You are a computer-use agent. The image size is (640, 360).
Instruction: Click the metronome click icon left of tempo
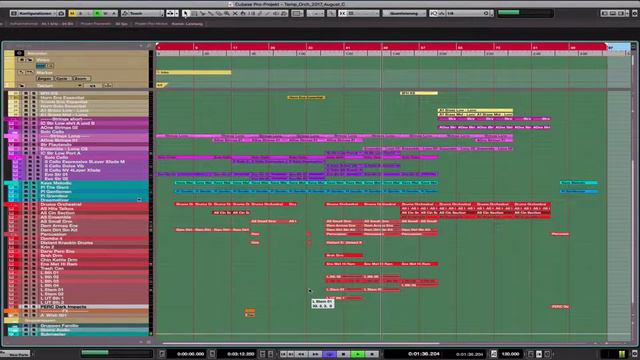[493, 354]
